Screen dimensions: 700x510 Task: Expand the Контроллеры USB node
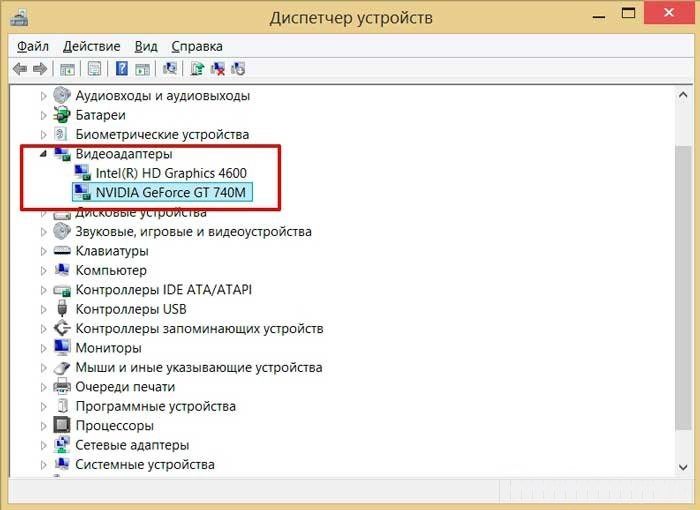(x=43, y=309)
